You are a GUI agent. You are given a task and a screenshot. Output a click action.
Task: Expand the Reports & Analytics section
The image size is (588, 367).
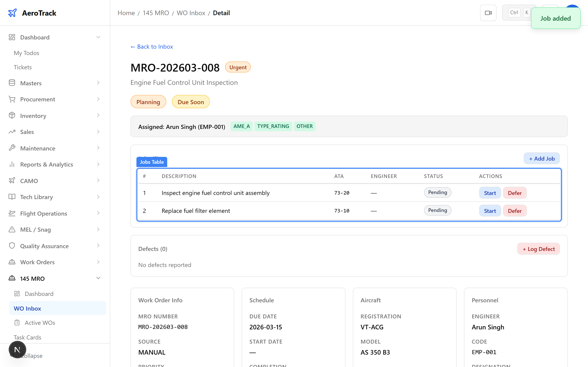(x=98, y=164)
